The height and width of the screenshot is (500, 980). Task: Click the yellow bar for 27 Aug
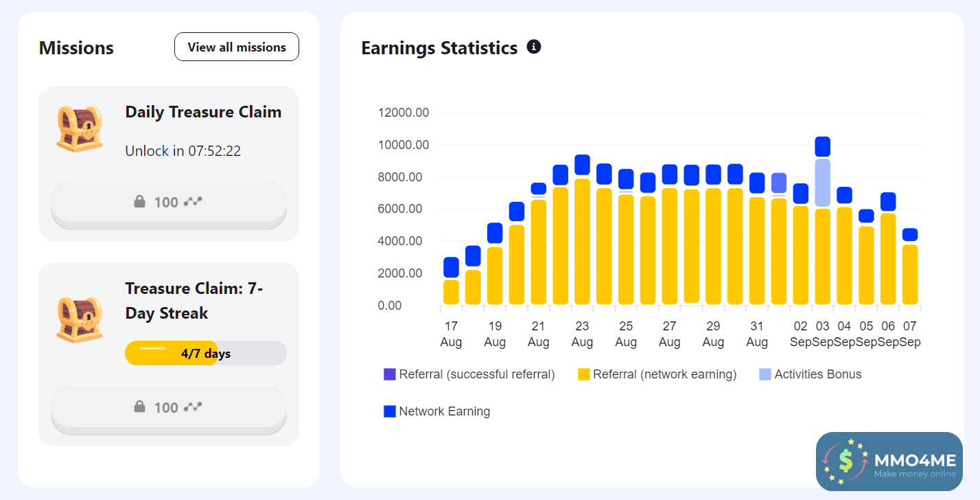tap(669, 246)
